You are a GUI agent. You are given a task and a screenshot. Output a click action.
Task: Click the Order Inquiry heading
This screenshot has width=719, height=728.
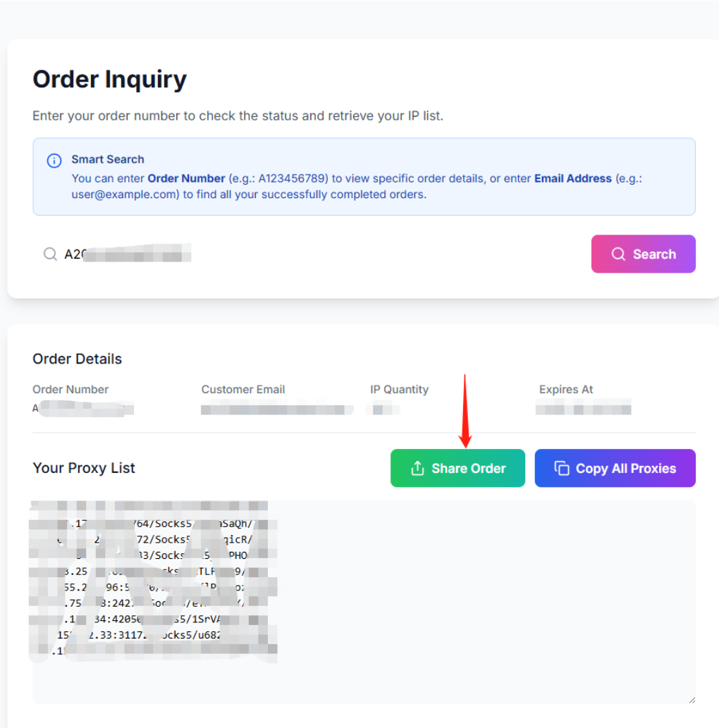click(109, 80)
